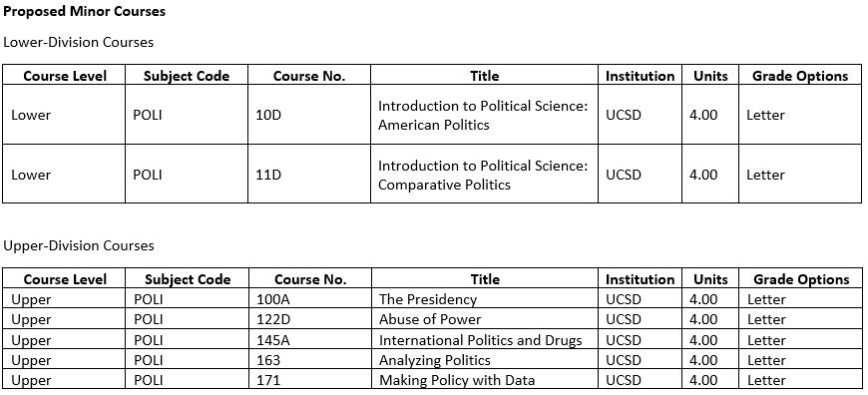Screen dimensions: 868x395
Task: Select International Politics and Drugs row title
Action: [x=480, y=340]
